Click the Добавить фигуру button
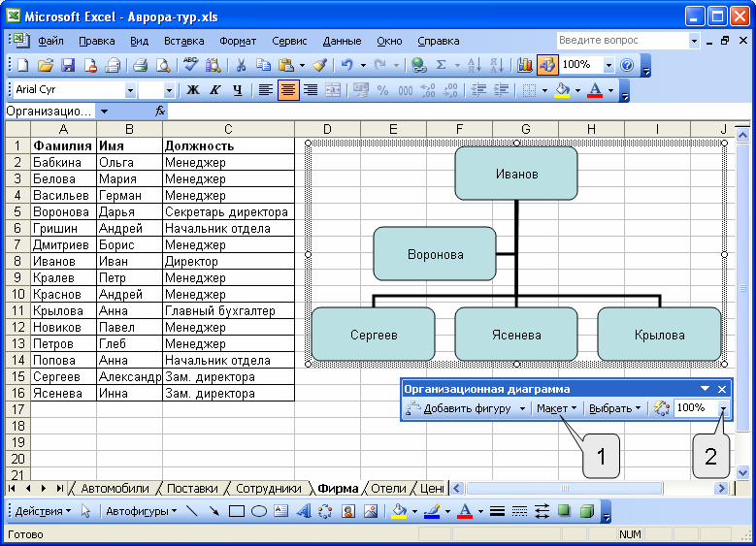The width and height of the screenshot is (756, 546). pyautogui.click(x=460, y=408)
